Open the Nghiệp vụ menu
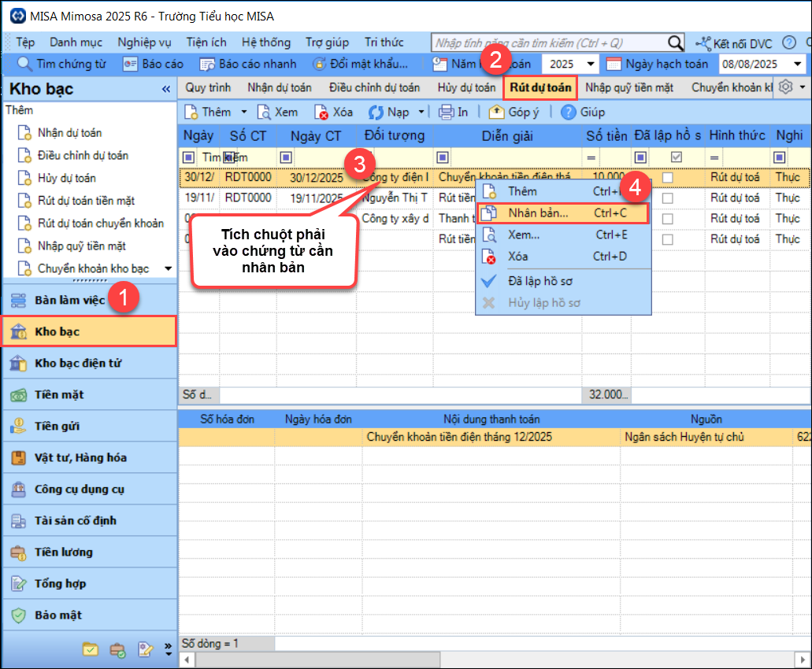 tap(144, 43)
